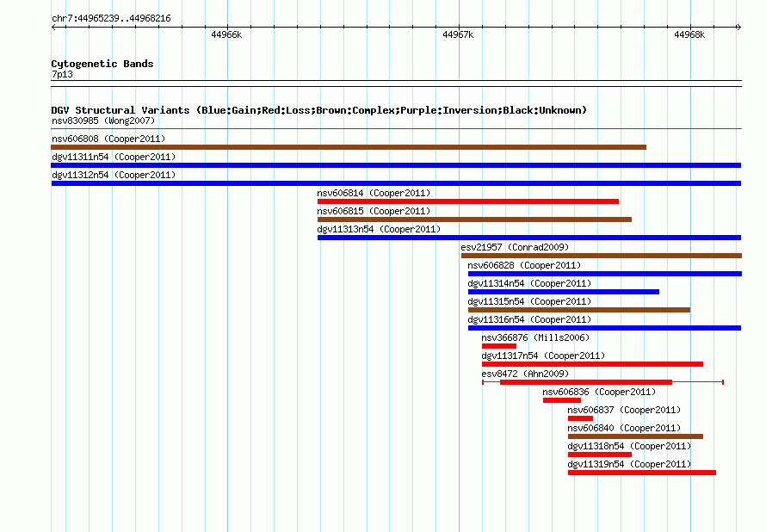Click the red dgv11317n54 loss bar
Screen dimensions: 766x532
pos(592,364)
